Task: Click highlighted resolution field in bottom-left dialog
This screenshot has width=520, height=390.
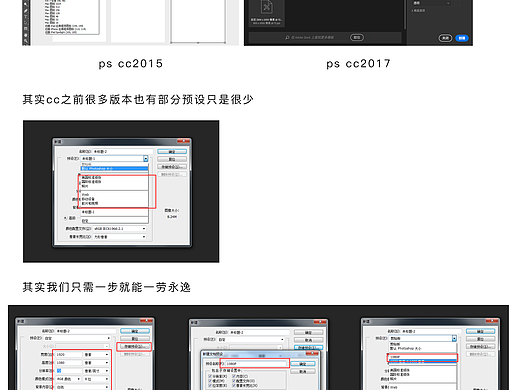Action: (x=69, y=371)
